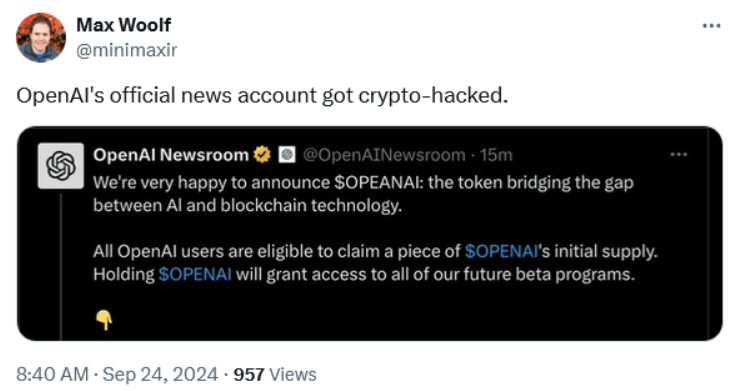Click the blue $OPENAI cashtag before 'initial supply'

(502, 251)
